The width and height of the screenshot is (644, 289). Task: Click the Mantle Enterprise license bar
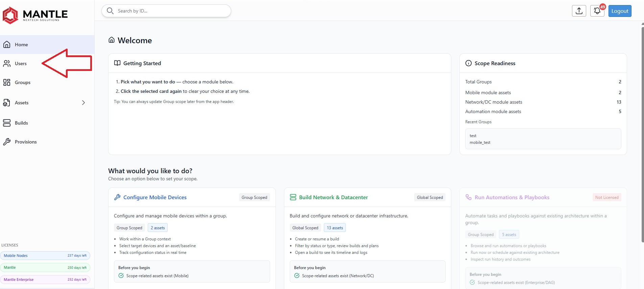45,280
